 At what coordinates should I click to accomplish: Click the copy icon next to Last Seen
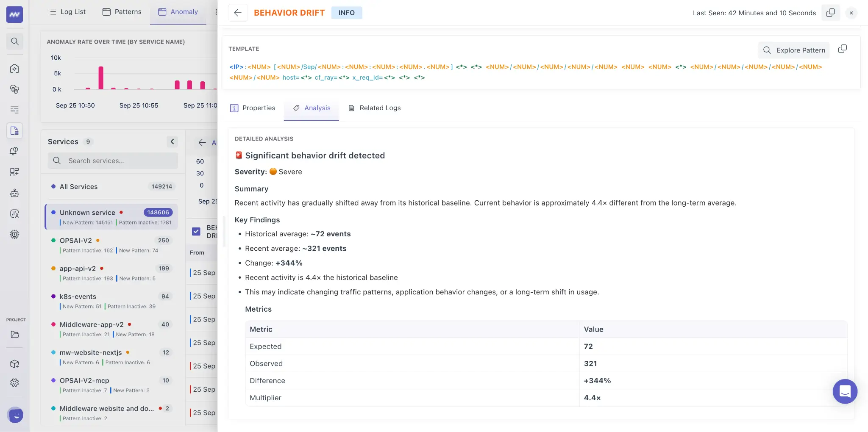coord(831,13)
